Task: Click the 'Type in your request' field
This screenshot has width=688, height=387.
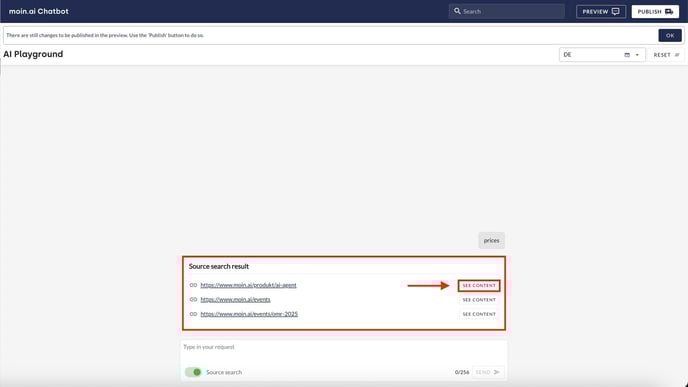Action: pos(344,351)
